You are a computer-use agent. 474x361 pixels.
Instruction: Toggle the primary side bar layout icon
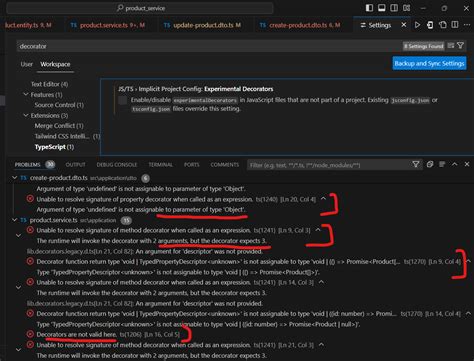(369, 8)
